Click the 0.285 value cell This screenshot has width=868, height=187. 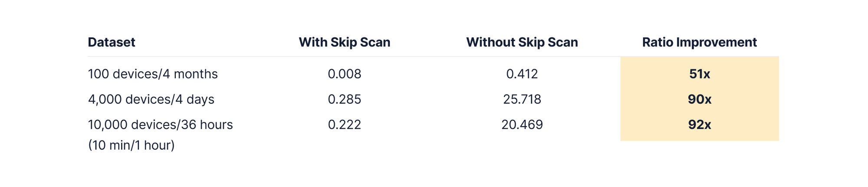click(x=344, y=99)
